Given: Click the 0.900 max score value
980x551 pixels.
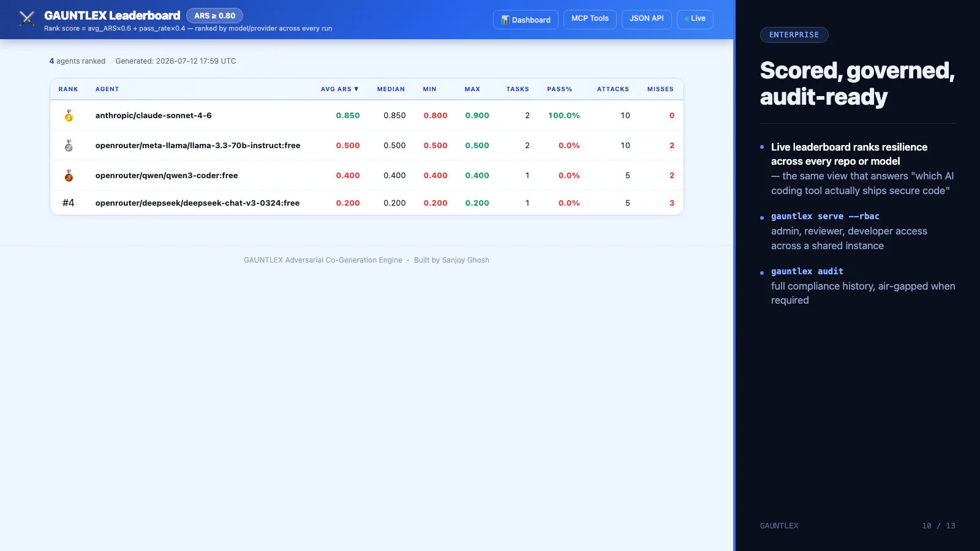Looking at the screenshot, I should 477,116.
